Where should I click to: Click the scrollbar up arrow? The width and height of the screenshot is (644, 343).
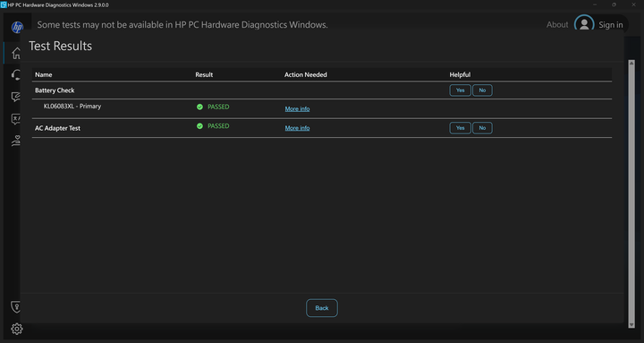[631, 63]
